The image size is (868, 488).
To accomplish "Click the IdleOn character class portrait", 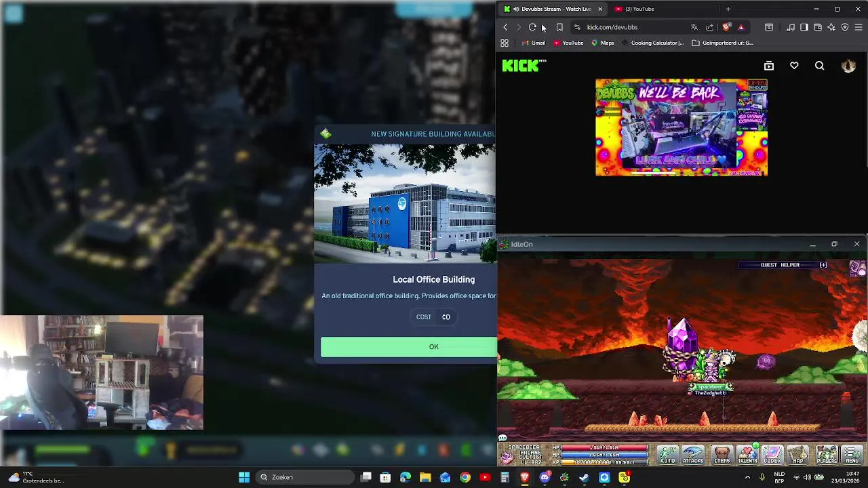I will tap(507, 457).
